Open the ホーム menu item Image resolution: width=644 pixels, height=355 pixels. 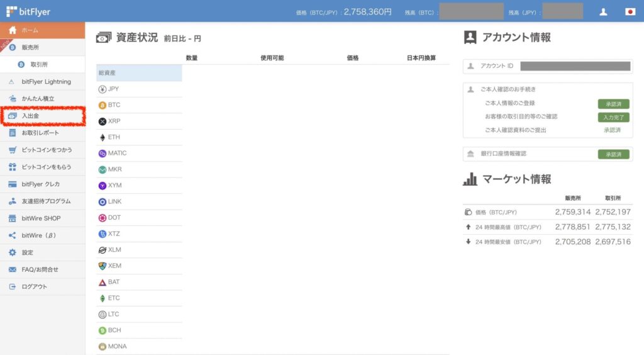pos(43,30)
